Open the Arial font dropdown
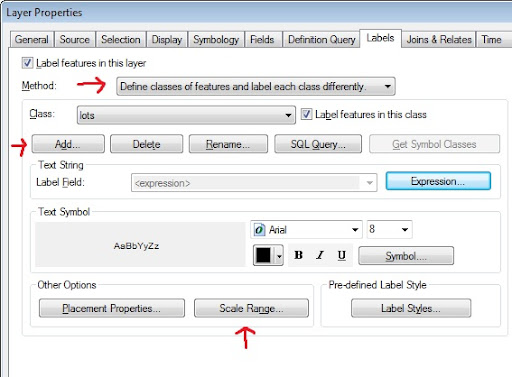 coord(306,229)
